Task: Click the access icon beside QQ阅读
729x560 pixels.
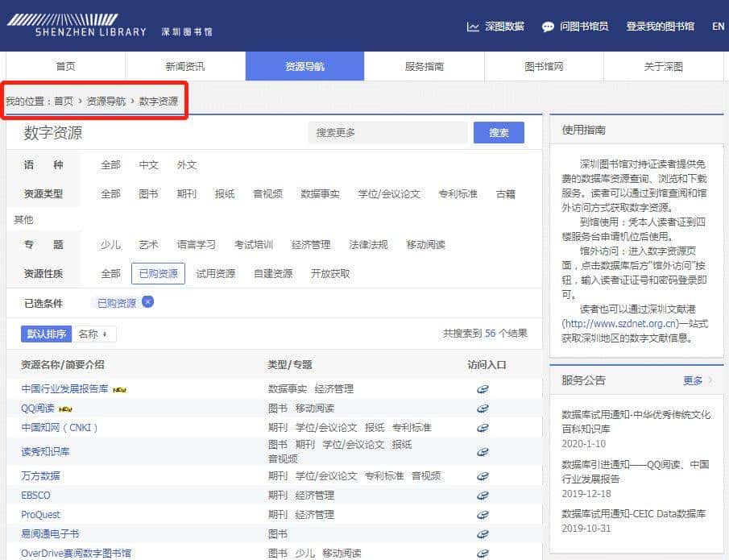Action: point(483,409)
